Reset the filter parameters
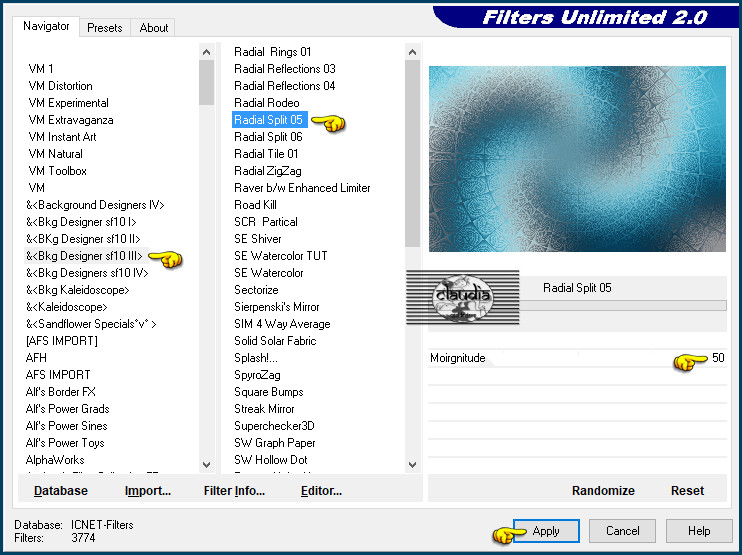 [687, 491]
